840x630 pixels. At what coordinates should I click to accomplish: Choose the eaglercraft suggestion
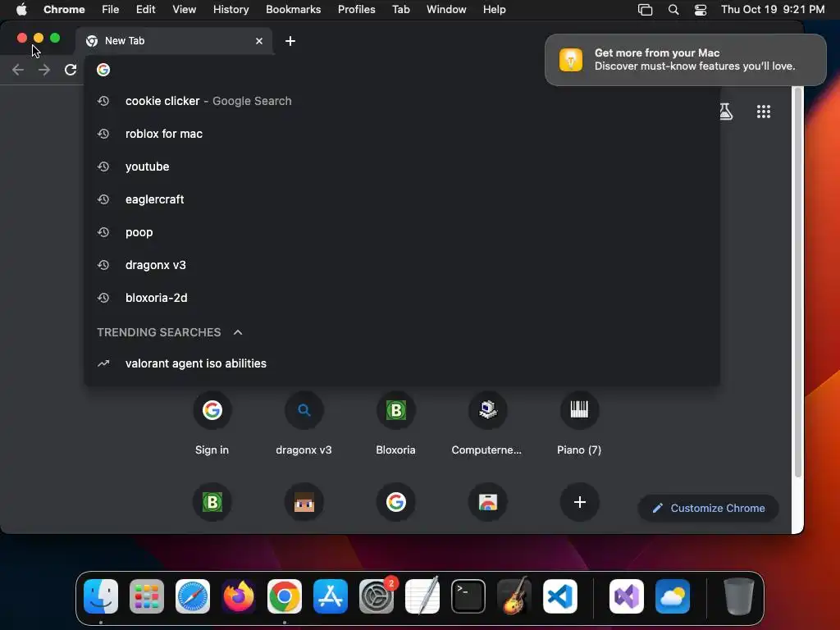[402, 199]
